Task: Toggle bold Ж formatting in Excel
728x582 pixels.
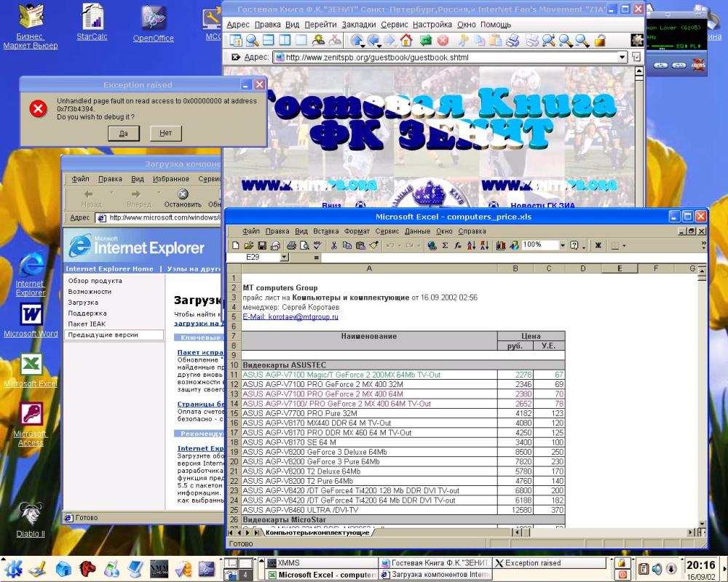Action: 598,245
